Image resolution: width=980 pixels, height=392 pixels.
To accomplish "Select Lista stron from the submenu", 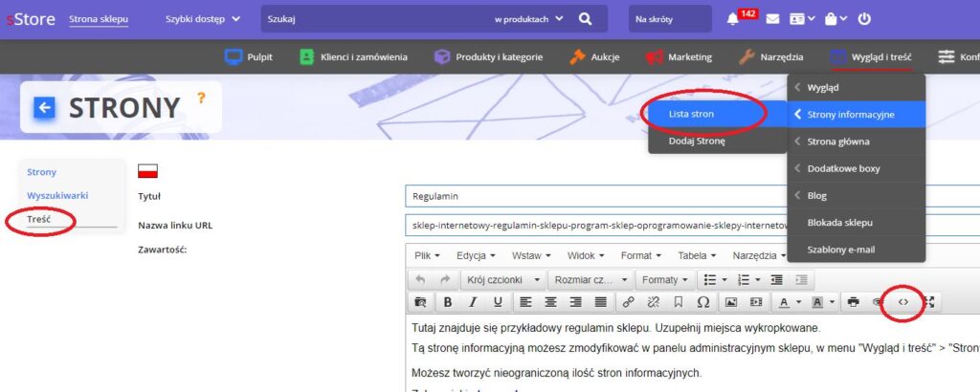I will click(692, 114).
